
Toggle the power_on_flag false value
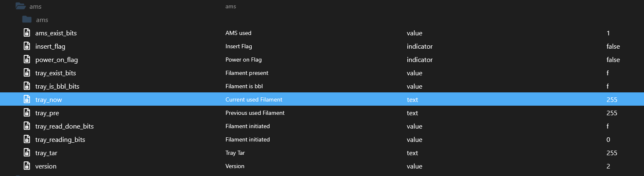613,59
